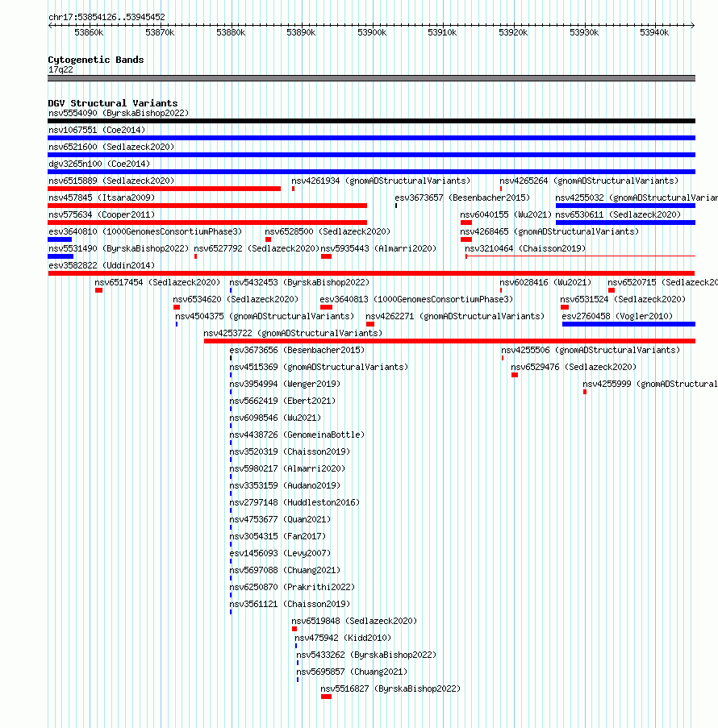
Task: Open nsv6517454 (Sedlazeck2020) variant
Action: [157, 282]
